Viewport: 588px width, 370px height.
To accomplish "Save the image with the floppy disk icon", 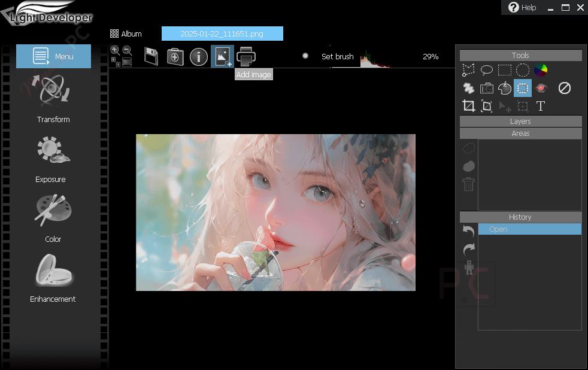I will [x=151, y=57].
